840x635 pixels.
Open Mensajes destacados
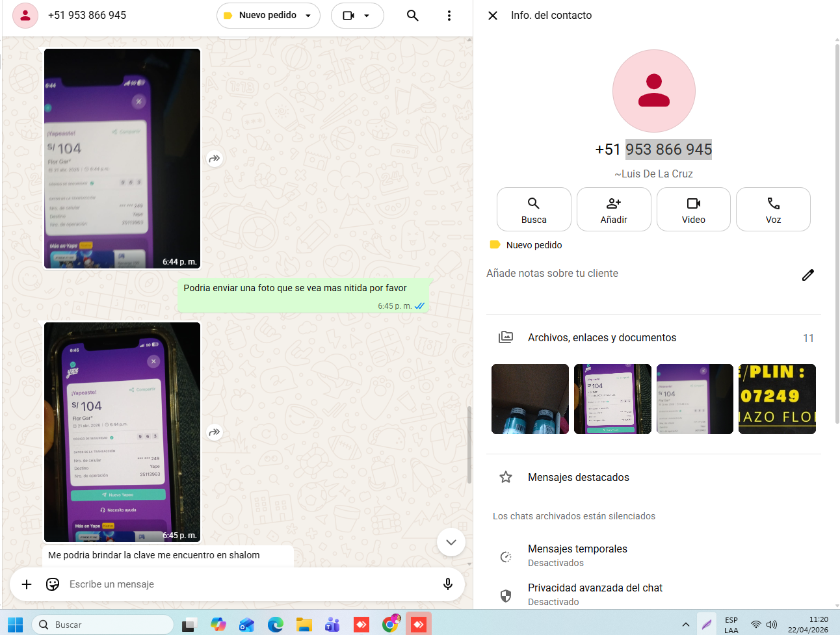click(x=578, y=477)
